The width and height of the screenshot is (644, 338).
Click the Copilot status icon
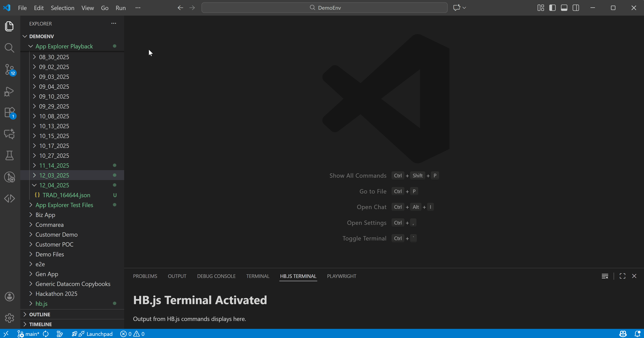(623, 334)
